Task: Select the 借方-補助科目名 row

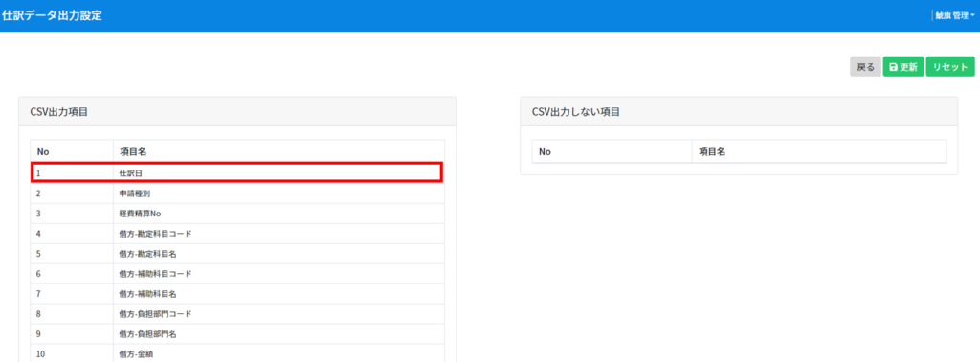Action: [x=237, y=294]
